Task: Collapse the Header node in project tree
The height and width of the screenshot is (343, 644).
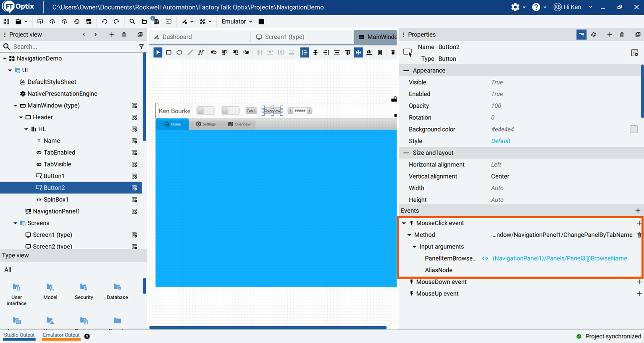Action: point(21,117)
